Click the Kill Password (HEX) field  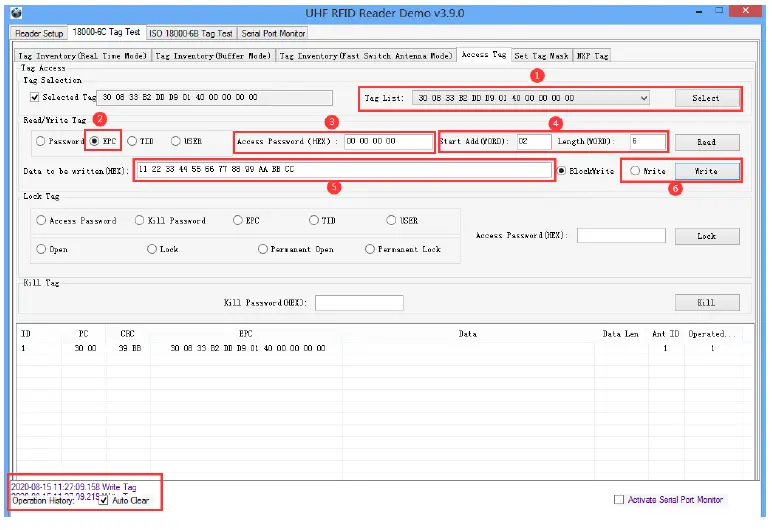[x=359, y=302]
